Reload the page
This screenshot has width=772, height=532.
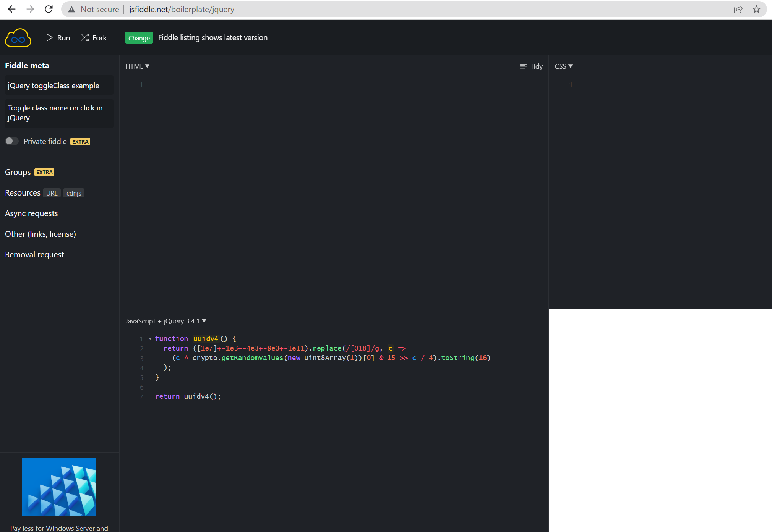(x=49, y=9)
